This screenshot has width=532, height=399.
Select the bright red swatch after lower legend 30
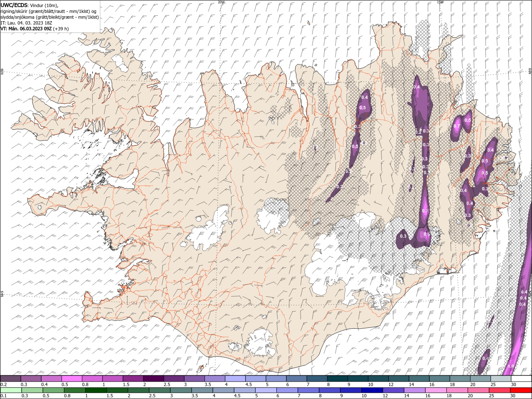[521, 390]
